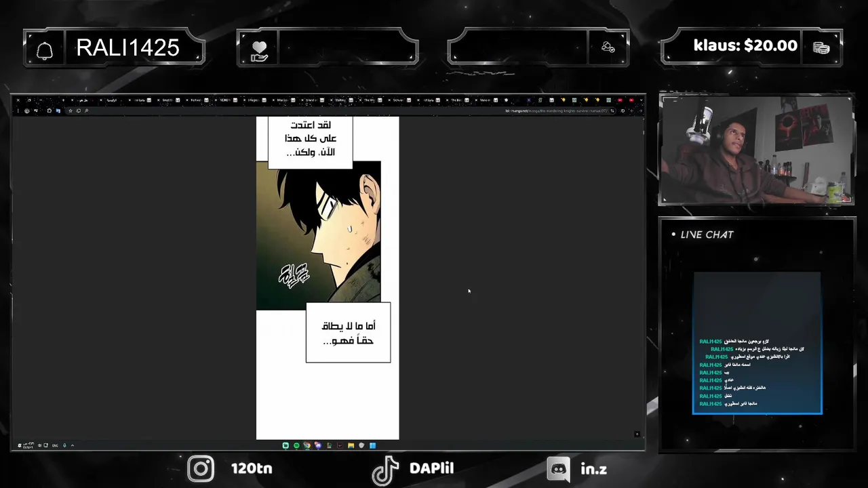868x488 pixels.
Task: Click the ENG language indicator in the tray
Action: 55,445
